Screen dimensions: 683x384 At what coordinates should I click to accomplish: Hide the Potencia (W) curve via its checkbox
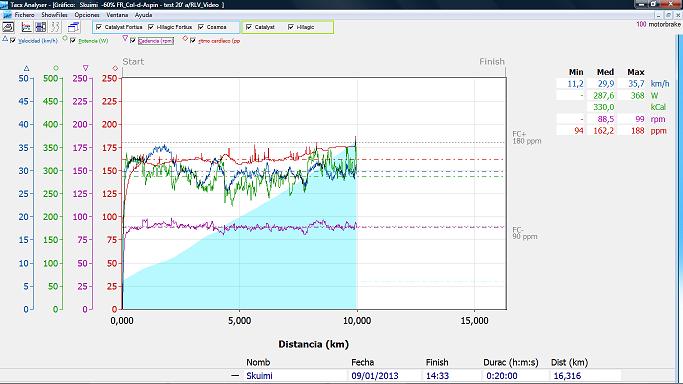[73, 40]
